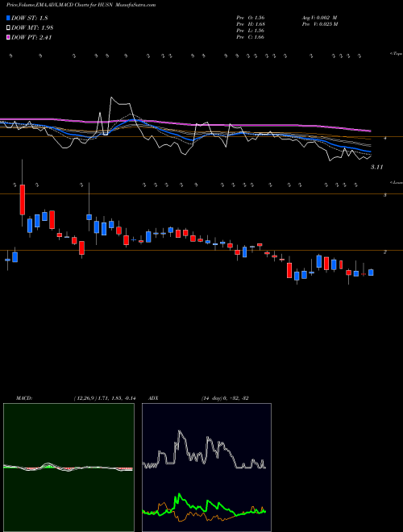403x532 pixels.
Task: Click the white DOW MT legend swatch
Action: (8, 27)
